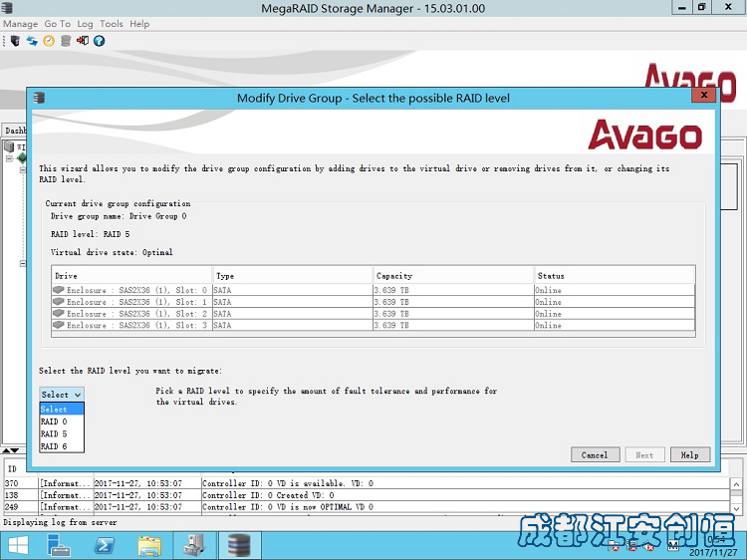Click the refresh arrows toolbar icon

coord(32,41)
